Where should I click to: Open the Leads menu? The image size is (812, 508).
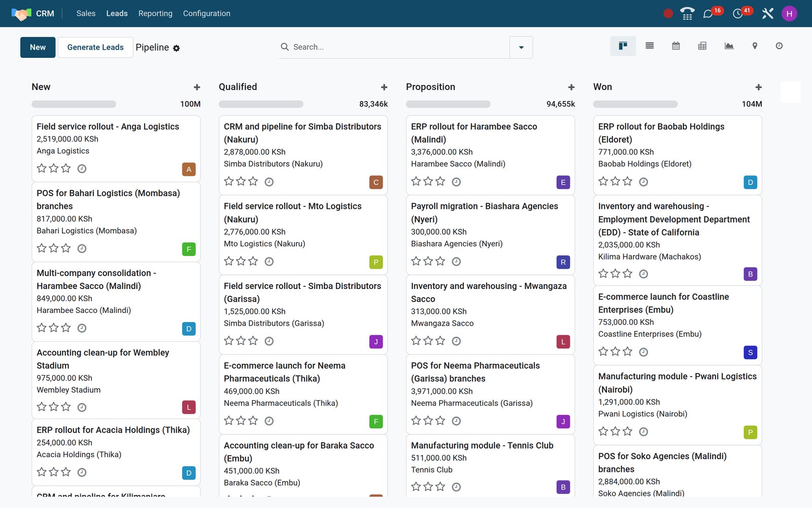117,14
